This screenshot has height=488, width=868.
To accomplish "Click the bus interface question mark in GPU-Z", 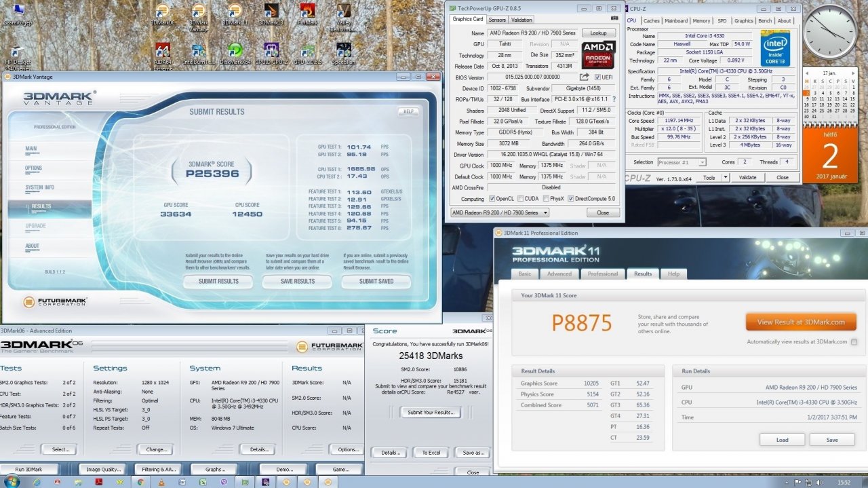I will click(x=614, y=99).
